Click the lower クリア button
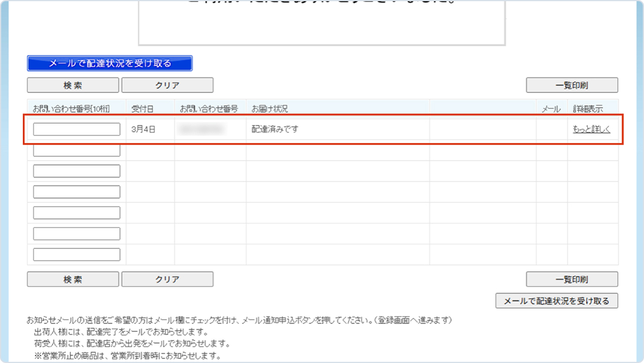This screenshot has width=644, height=363. pos(168,279)
